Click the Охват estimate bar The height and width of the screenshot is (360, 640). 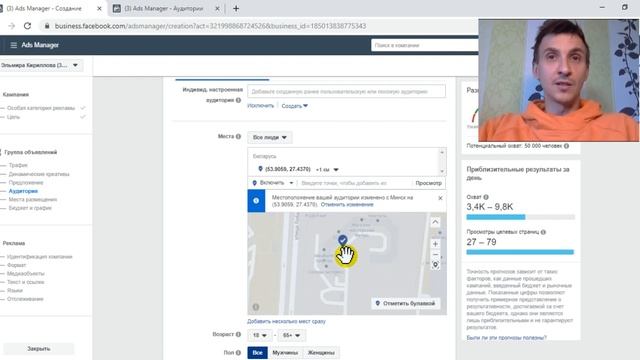pos(520,217)
